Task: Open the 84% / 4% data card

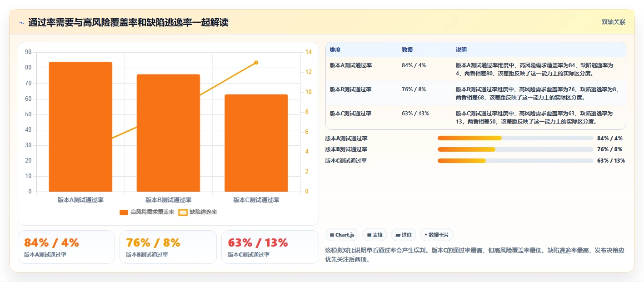Action: (x=66, y=247)
